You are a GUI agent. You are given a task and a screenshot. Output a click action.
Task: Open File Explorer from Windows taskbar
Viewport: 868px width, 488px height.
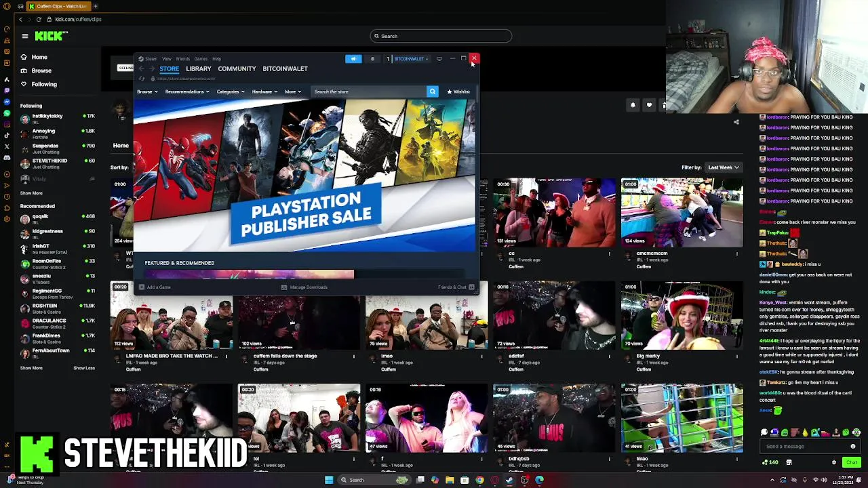[450, 480]
